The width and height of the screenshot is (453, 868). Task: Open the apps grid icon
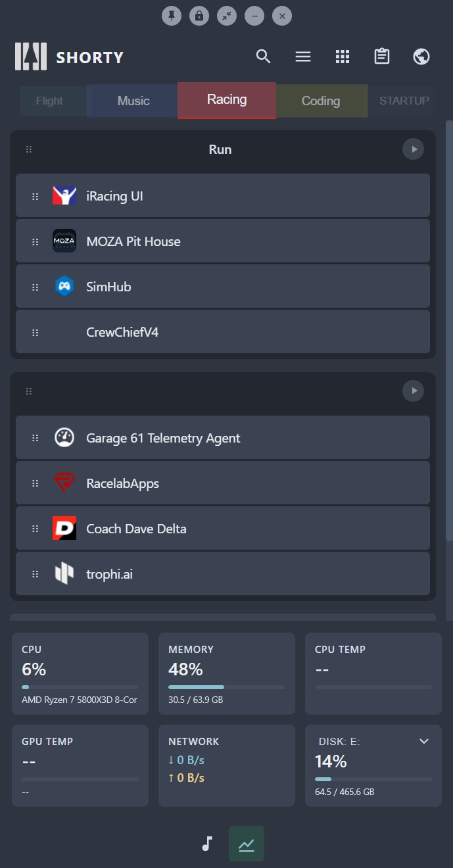tap(343, 57)
